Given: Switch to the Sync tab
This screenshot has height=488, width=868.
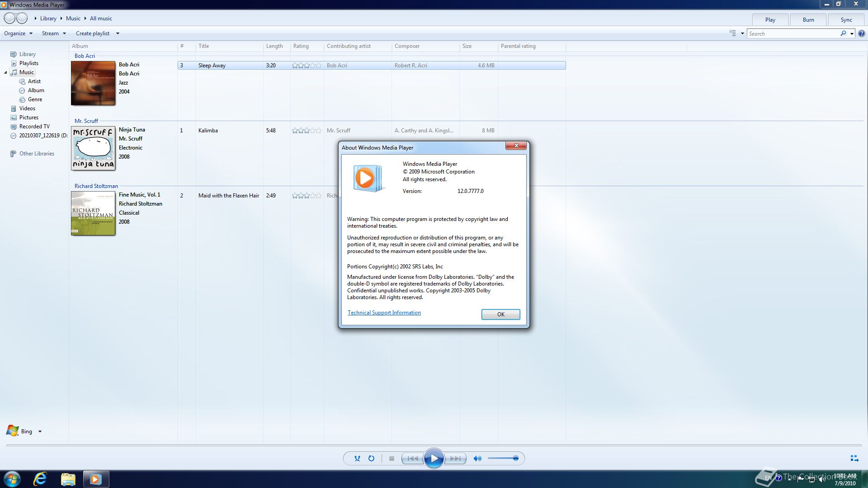Looking at the screenshot, I should click(x=846, y=20).
